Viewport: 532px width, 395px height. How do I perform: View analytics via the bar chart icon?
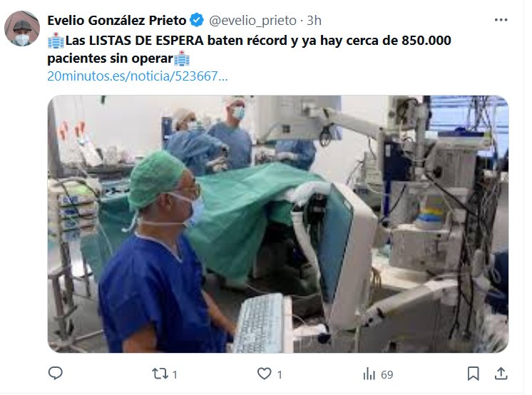(x=369, y=374)
